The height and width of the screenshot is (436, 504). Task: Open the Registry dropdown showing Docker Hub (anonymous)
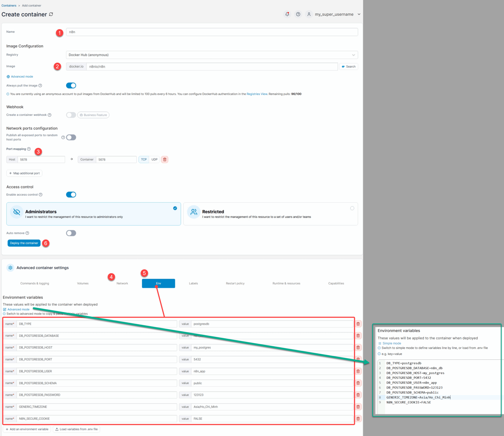click(212, 55)
